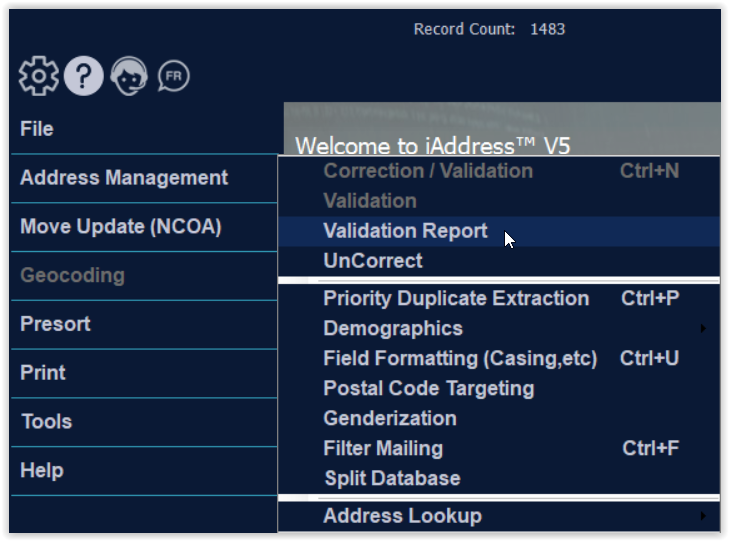Switch language with the FR speech bubble icon

click(173, 76)
